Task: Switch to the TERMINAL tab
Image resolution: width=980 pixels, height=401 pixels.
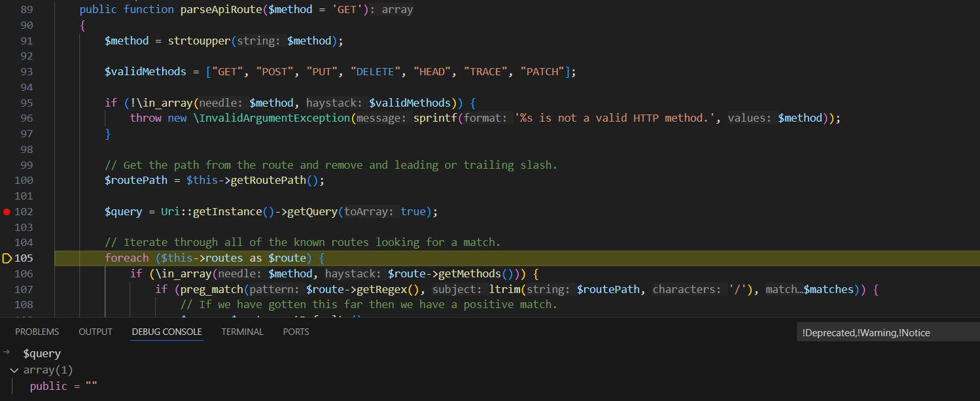Action: pos(242,332)
